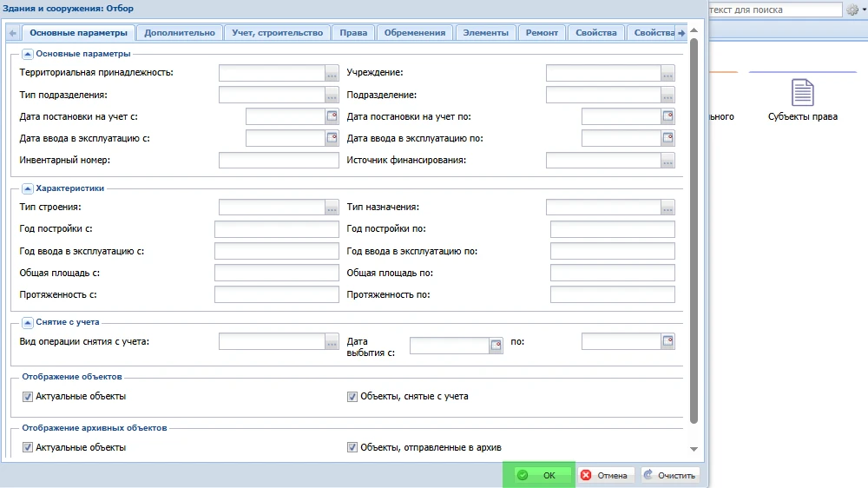
Task: Open the Субъекты права document icon
Action: click(x=802, y=93)
